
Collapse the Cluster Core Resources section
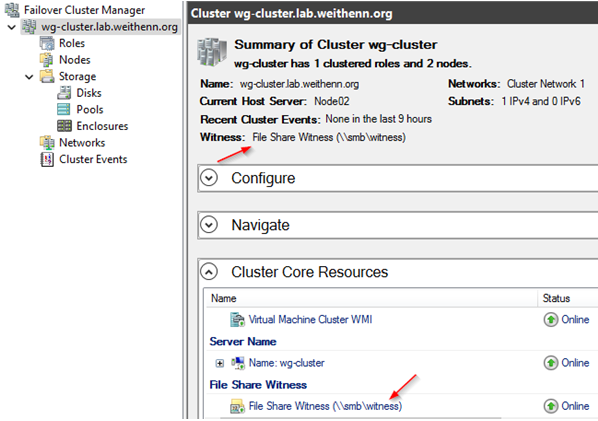[x=209, y=272]
